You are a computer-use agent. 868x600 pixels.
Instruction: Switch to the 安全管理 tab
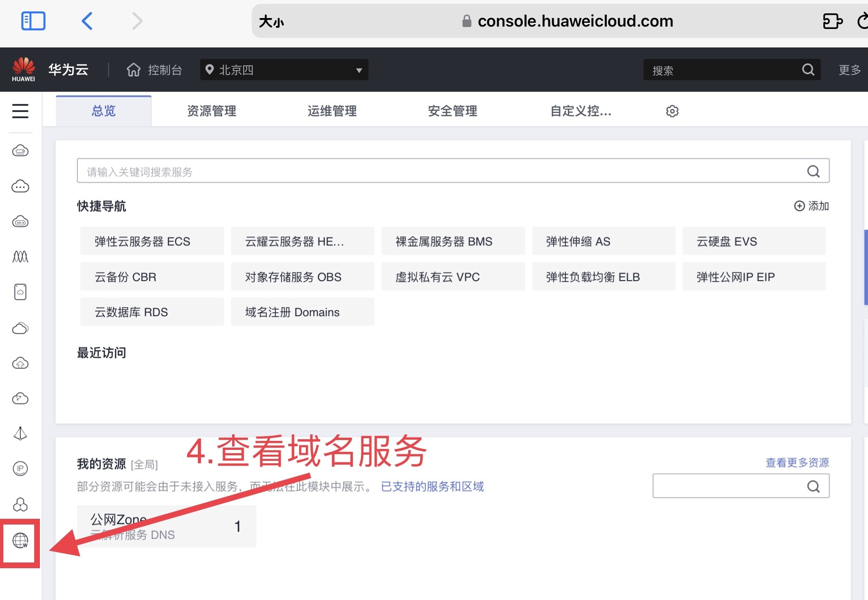(x=453, y=111)
